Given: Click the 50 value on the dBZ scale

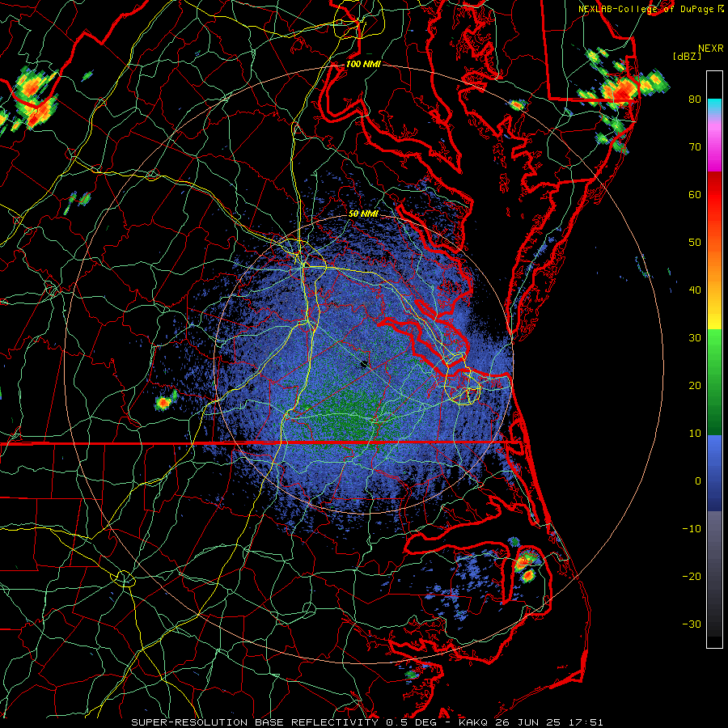Looking at the screenshot, I should point(695,243).
